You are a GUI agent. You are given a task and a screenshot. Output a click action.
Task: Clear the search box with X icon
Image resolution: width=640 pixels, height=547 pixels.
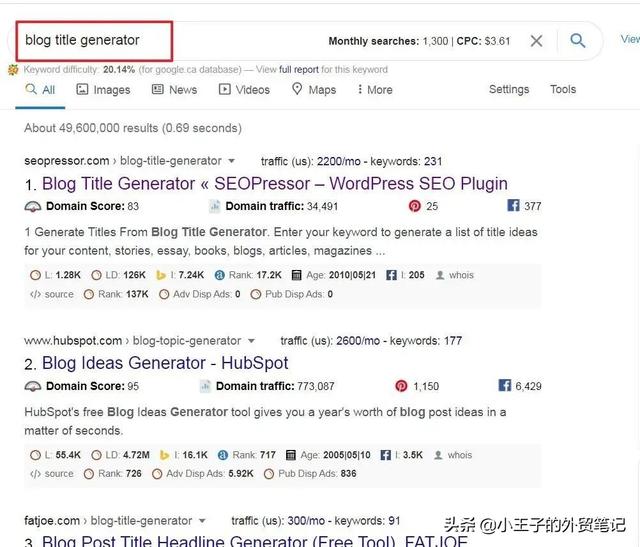536,41
